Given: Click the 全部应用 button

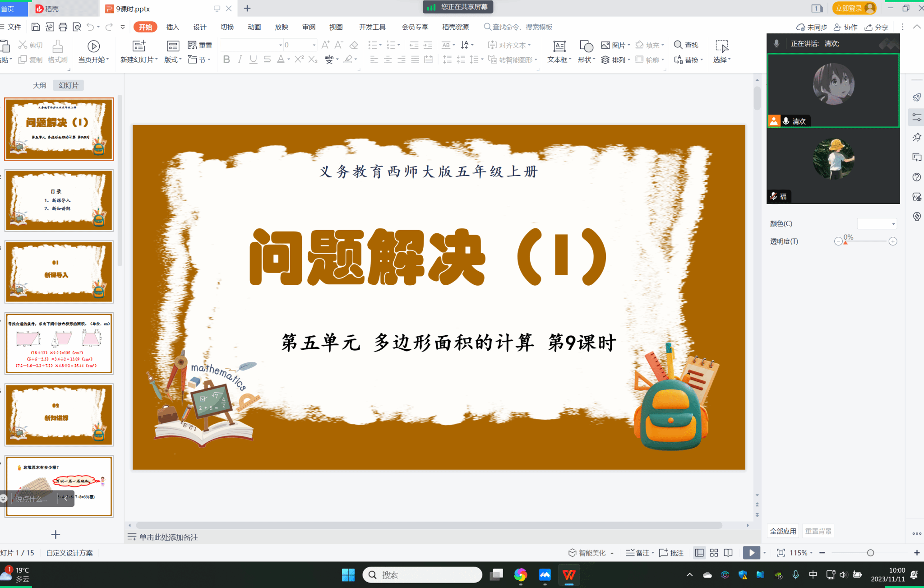Looking at the screenshot, I should coord(783,531).
